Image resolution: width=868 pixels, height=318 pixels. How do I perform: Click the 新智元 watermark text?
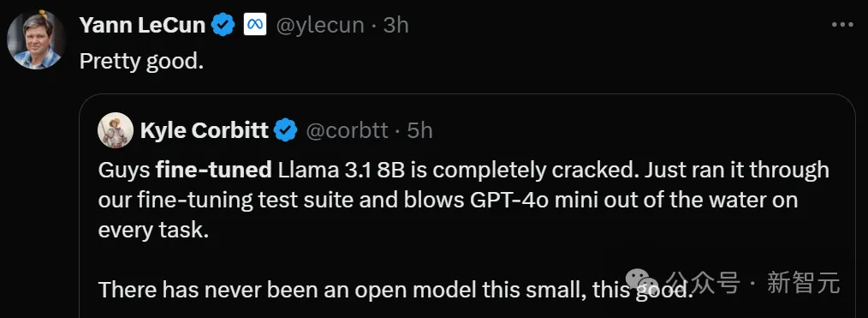(x=804, y=283)
